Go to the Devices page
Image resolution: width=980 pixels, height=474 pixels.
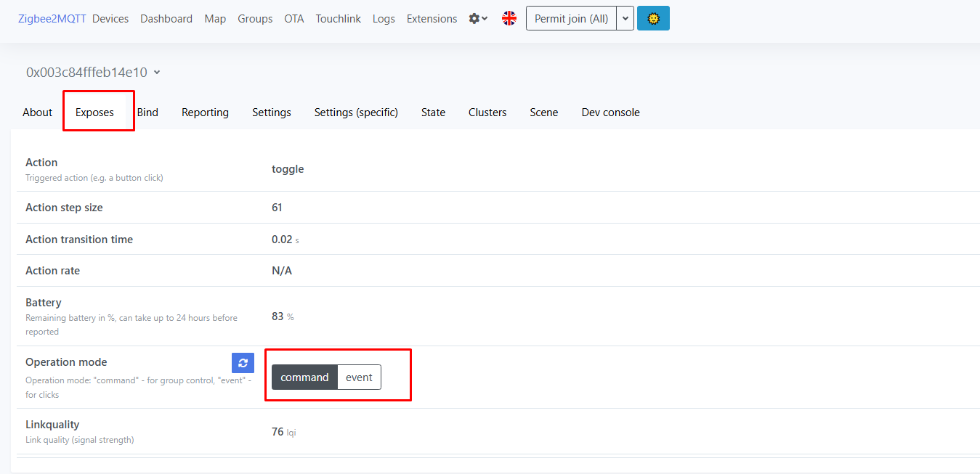110,19
